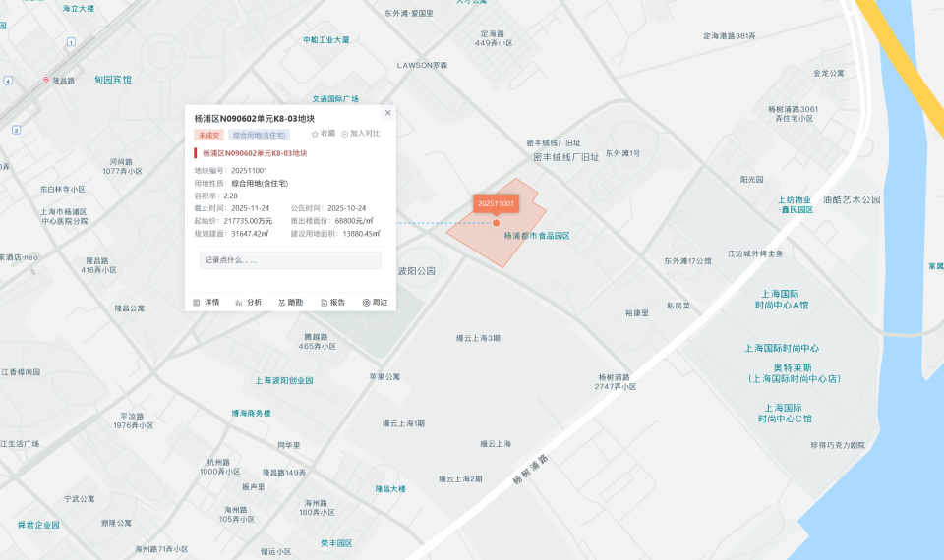Click the 舜君企业园 map label
The image size is (944, 560).
tap(38, 525)
